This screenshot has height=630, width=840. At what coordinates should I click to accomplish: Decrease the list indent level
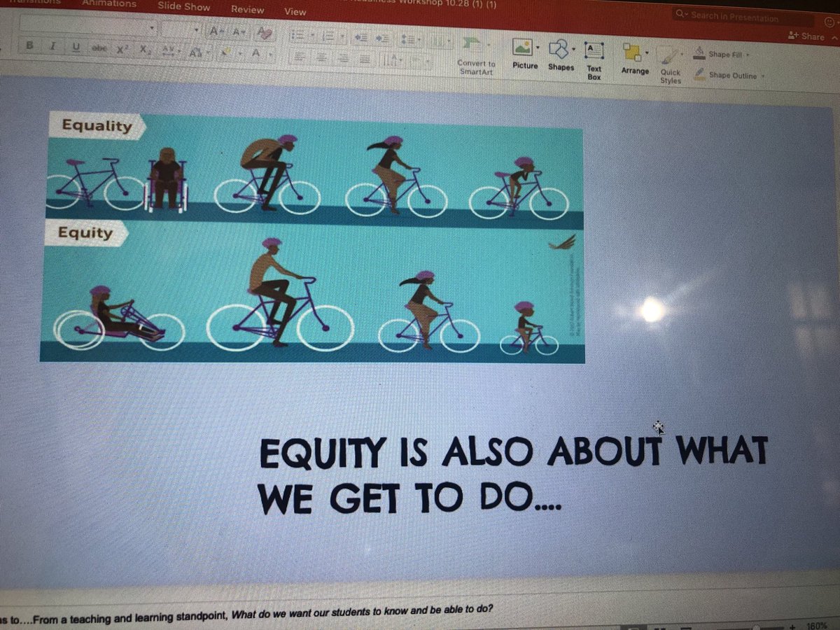[x=361, y=38]
